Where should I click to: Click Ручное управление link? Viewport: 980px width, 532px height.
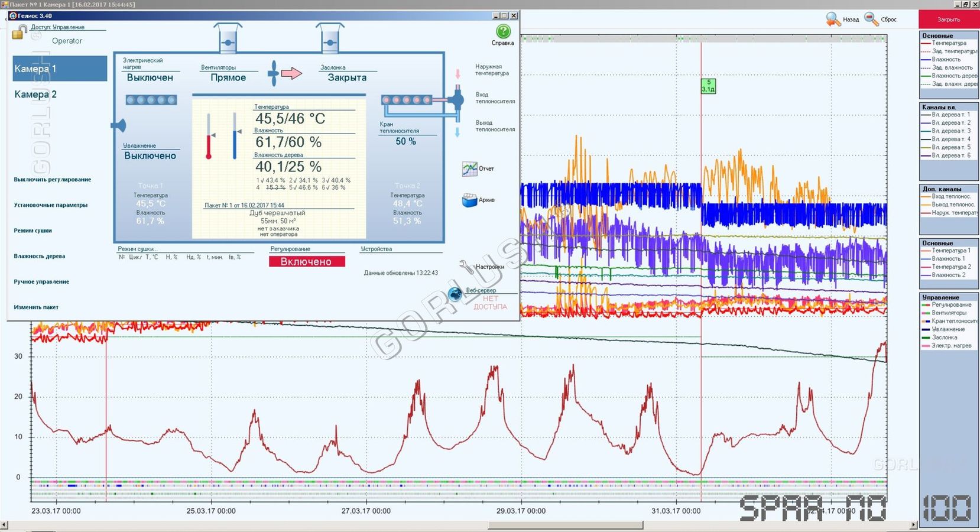point(41,282)
